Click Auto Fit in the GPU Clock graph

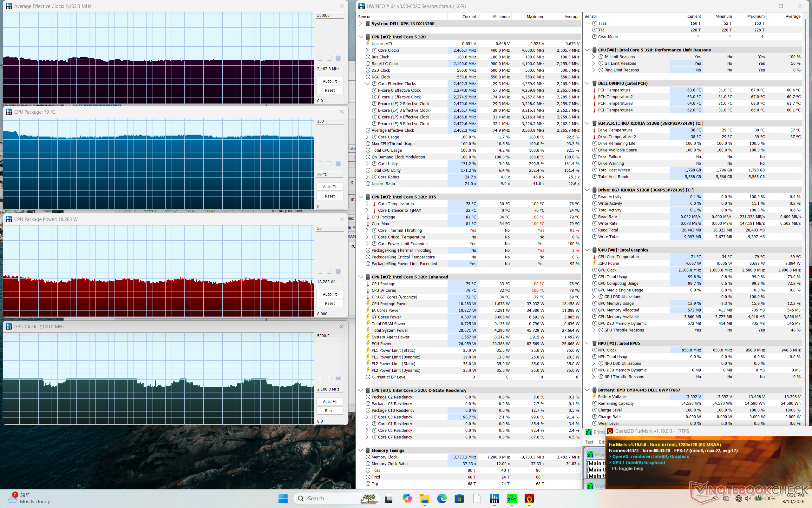330,402
